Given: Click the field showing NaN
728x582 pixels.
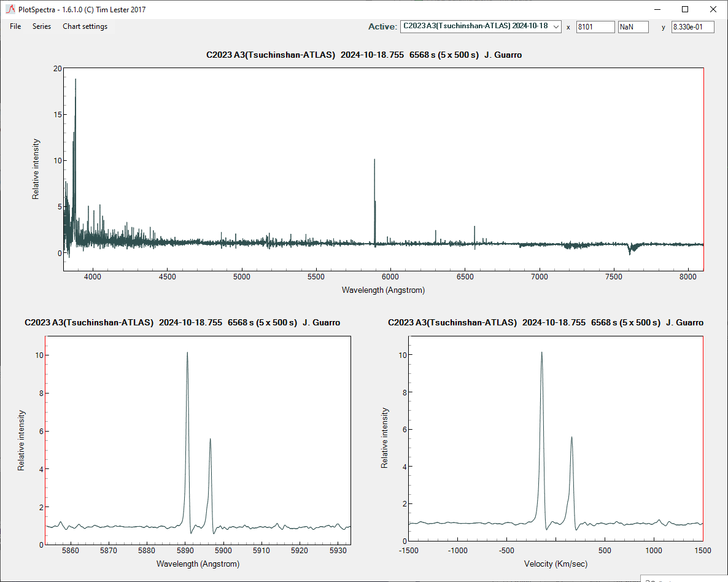Looking at the screenshot, I should pyautogui.click(x=633, y=27).
